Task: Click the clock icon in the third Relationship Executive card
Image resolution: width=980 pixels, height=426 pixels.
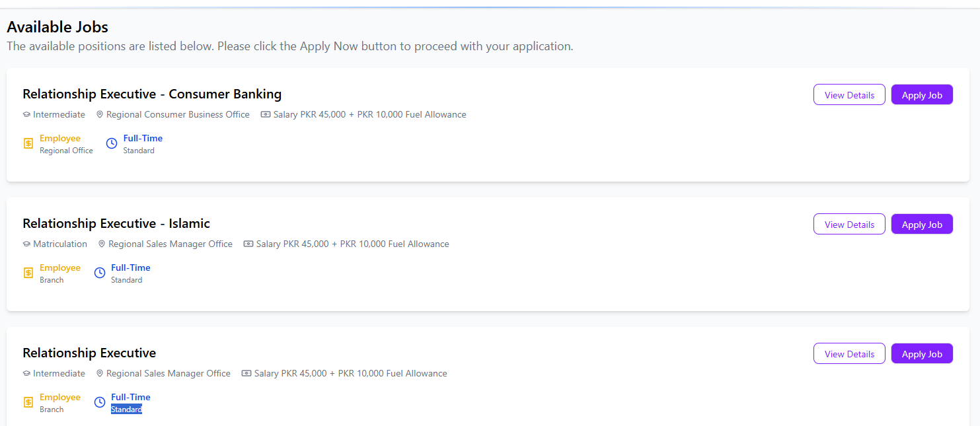Action: coord(100,402)
